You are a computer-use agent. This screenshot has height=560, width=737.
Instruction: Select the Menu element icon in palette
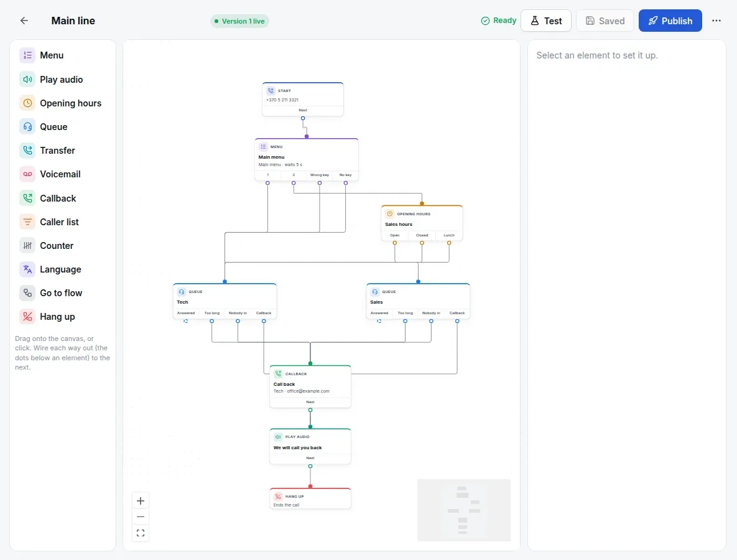point(28,55)
